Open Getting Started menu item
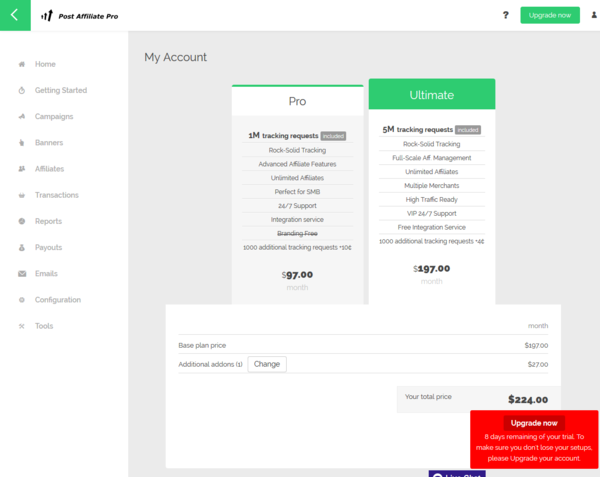The height and width of the screenshot is (477, 600). click(61, 90)
